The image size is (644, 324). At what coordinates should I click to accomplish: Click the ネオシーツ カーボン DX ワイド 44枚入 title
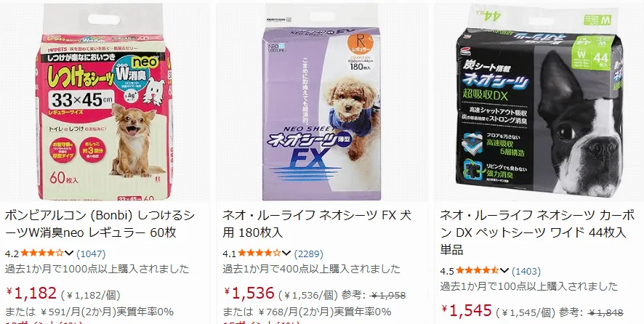point(537,232)
